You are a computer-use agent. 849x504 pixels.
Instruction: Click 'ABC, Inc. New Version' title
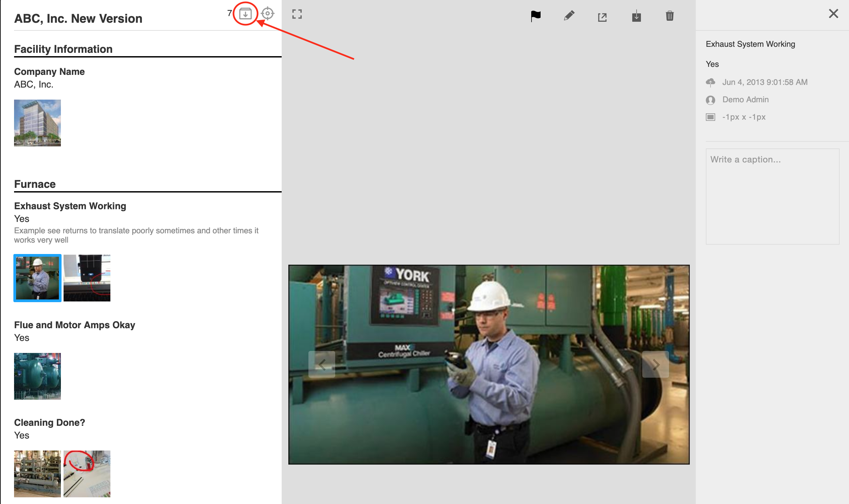point(78,18)
